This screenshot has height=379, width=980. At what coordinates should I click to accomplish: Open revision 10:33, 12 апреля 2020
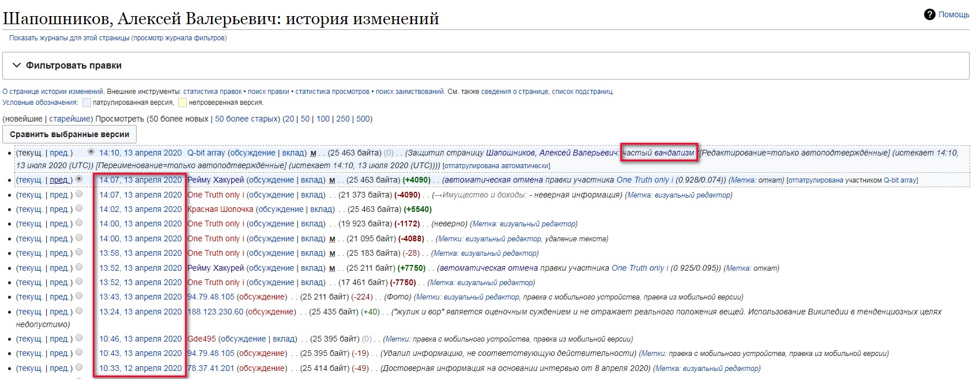point(140,368)
